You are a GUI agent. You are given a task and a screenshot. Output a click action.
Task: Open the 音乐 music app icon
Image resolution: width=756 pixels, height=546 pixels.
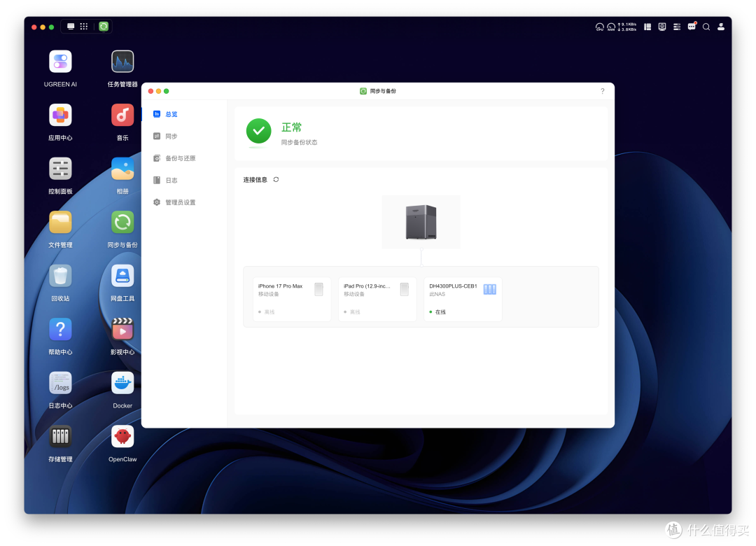122,115
